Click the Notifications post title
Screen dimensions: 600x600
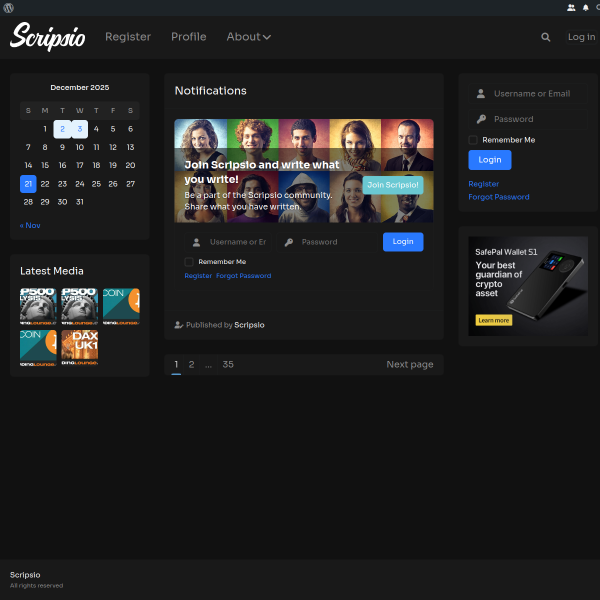click(x=210, y=91)
